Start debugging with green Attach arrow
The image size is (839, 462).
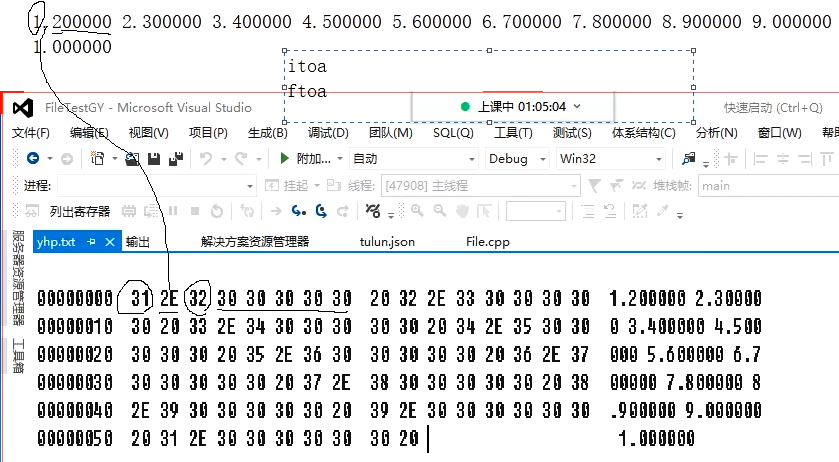point(285,158)
